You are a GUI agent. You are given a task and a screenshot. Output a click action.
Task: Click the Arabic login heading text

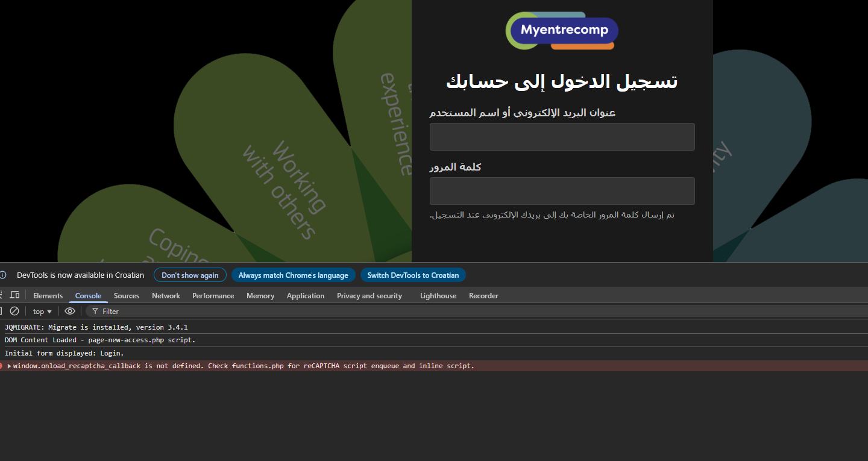[562, 81]
